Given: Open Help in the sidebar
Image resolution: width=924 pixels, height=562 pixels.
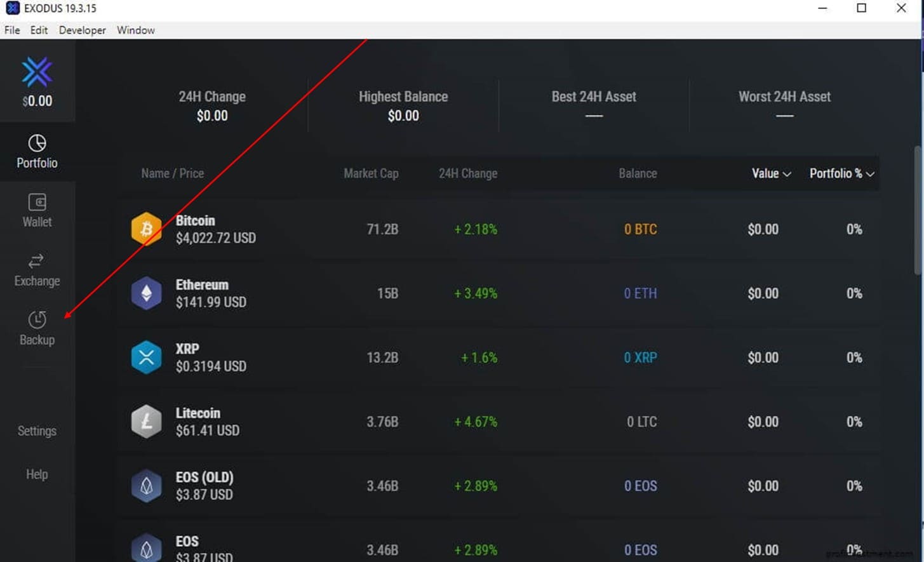Looking at the screenshot, I should [x=37, y=474].
